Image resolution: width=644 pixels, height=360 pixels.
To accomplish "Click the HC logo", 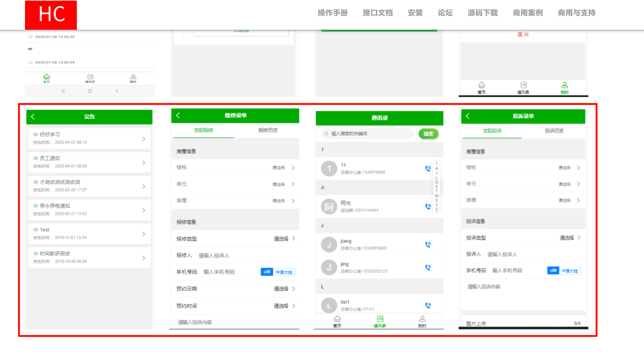I will coord(51,15).
